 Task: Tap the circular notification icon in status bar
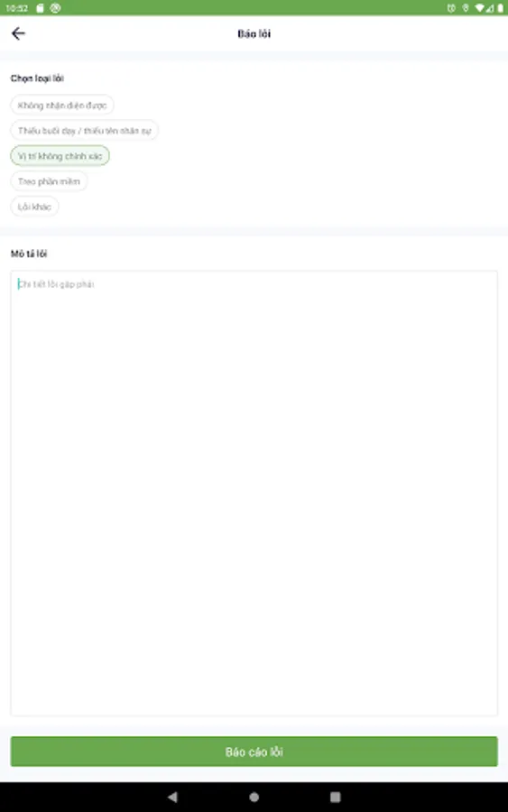[x=55, y=8]
